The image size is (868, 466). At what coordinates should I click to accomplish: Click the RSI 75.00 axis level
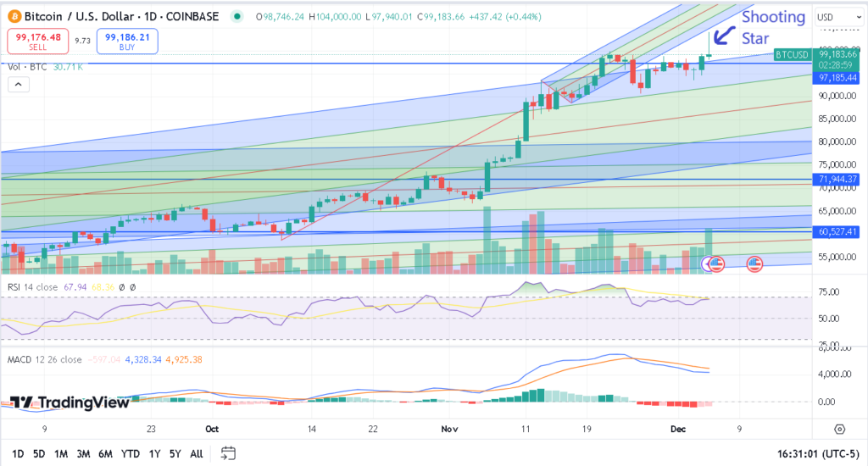(829, 292)
